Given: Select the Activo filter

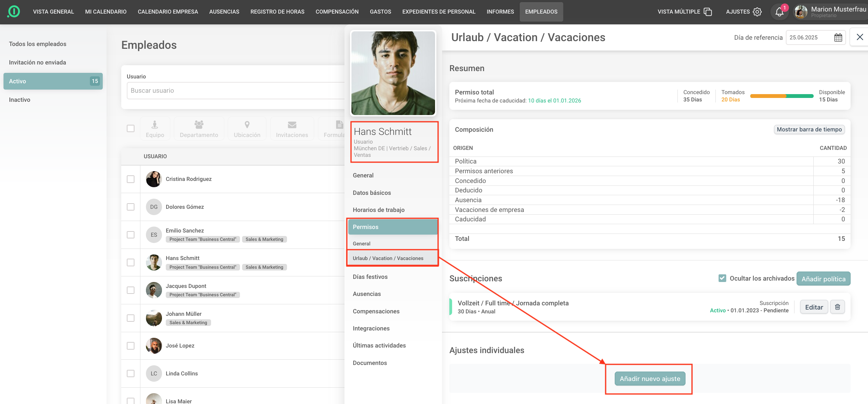Looking at the screenshot, I should click(53, 81).
